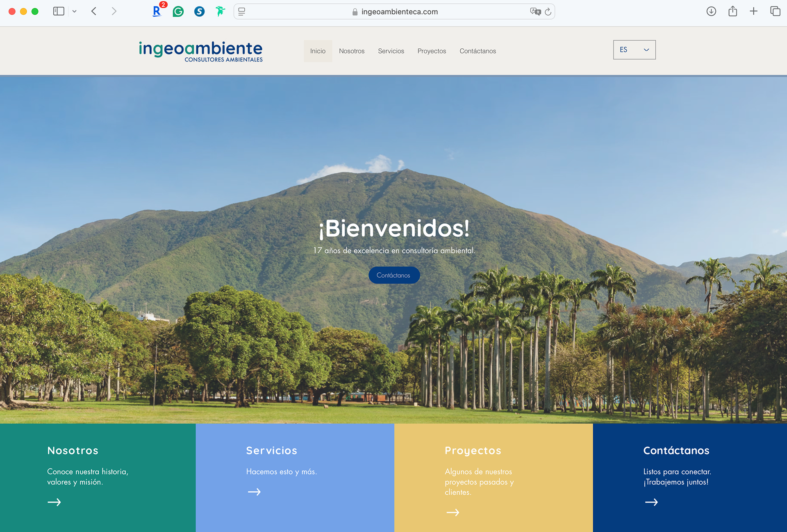Click the Safari sidebar toggle icon
787x532 pixels.
[59, 11]
